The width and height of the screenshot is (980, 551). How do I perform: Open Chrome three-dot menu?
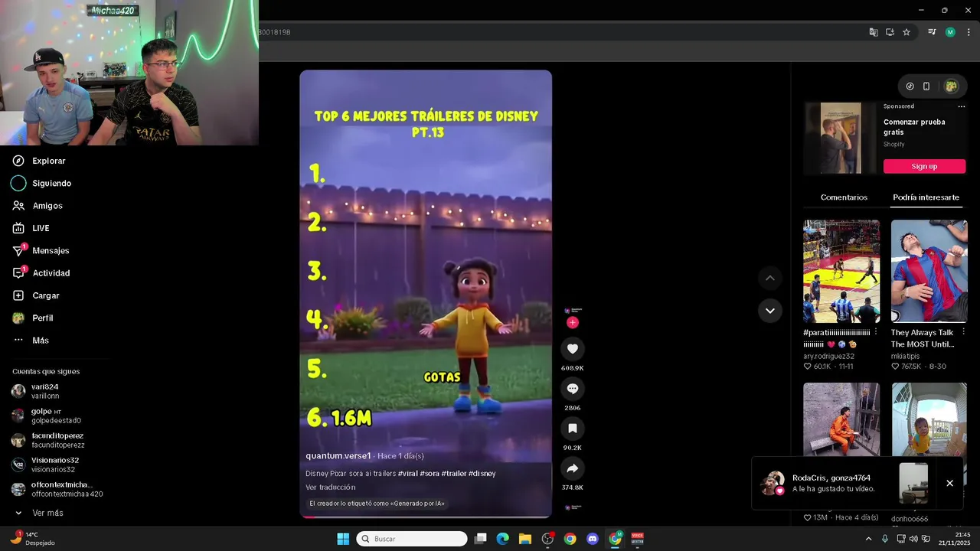tap(968, 32)
